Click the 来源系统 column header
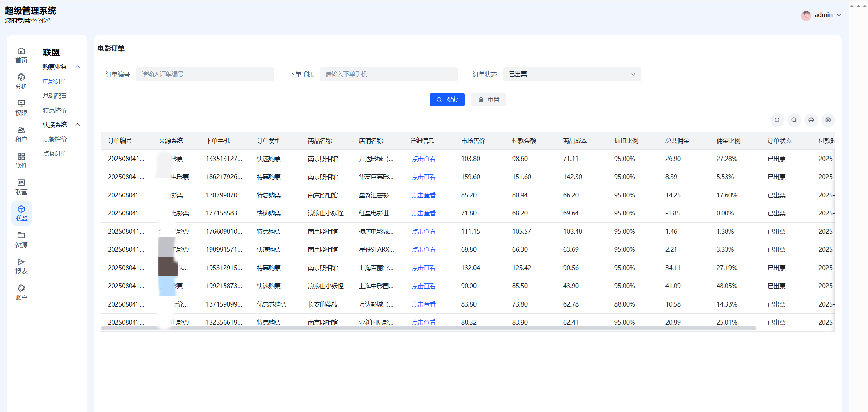 (171, 141)
